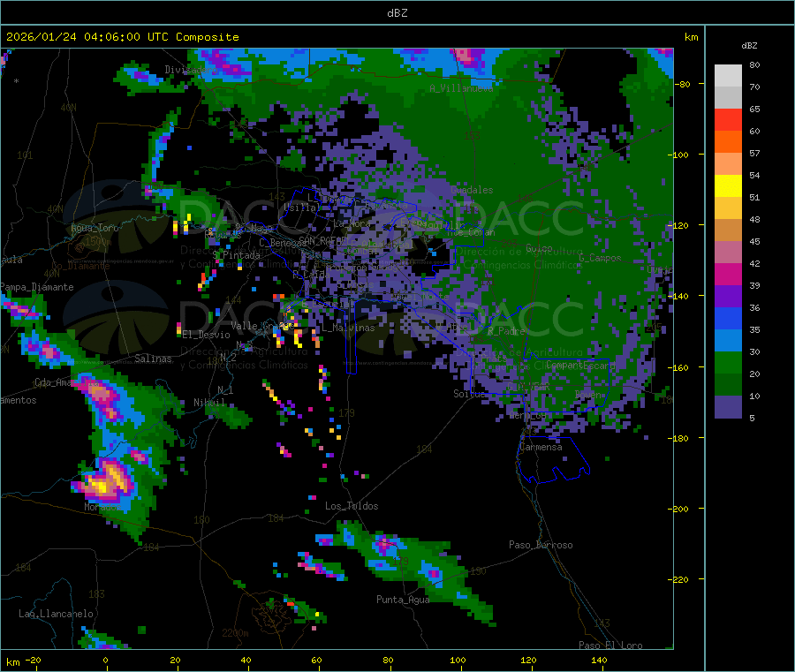
Task: Click the dBZ title in the top bar
Action: click(x=397, y=13)
